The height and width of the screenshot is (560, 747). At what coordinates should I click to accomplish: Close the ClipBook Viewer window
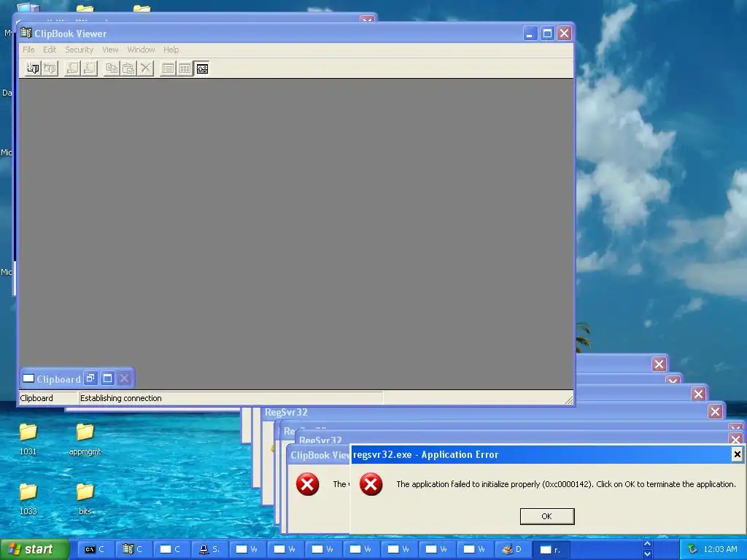pyautogui.click(x=564, y=34)
